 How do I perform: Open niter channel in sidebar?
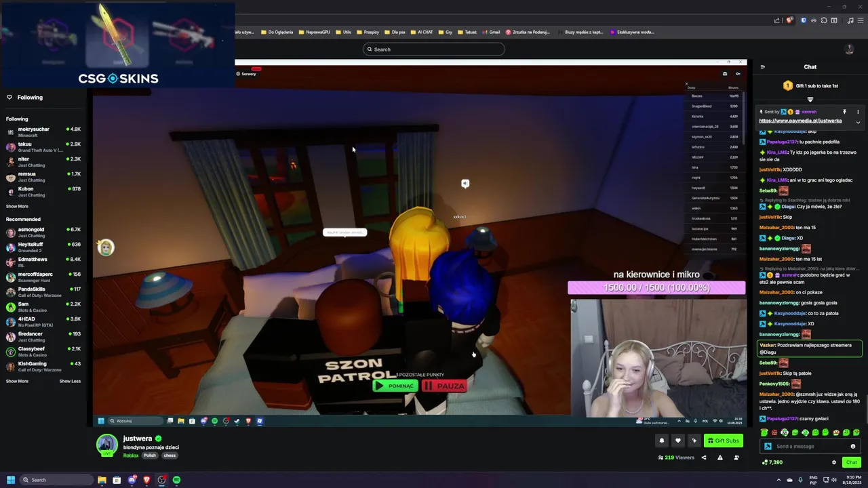pyautogui.click(x=43, y=161)
